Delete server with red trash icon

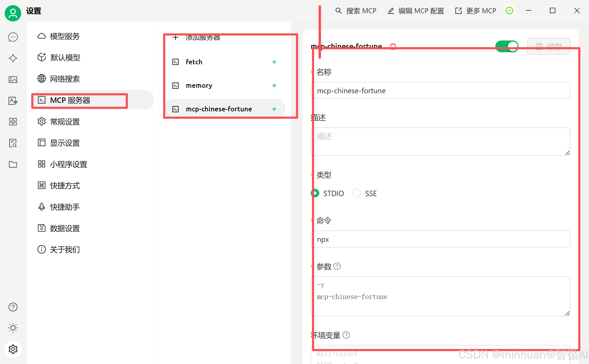coord(393,46)
